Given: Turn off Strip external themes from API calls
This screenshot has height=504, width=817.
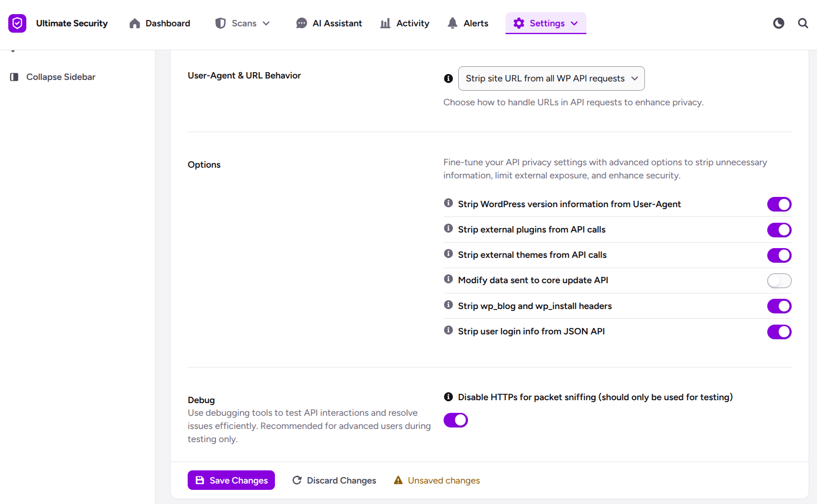Looking at the screenshot, I should (779, 255).
